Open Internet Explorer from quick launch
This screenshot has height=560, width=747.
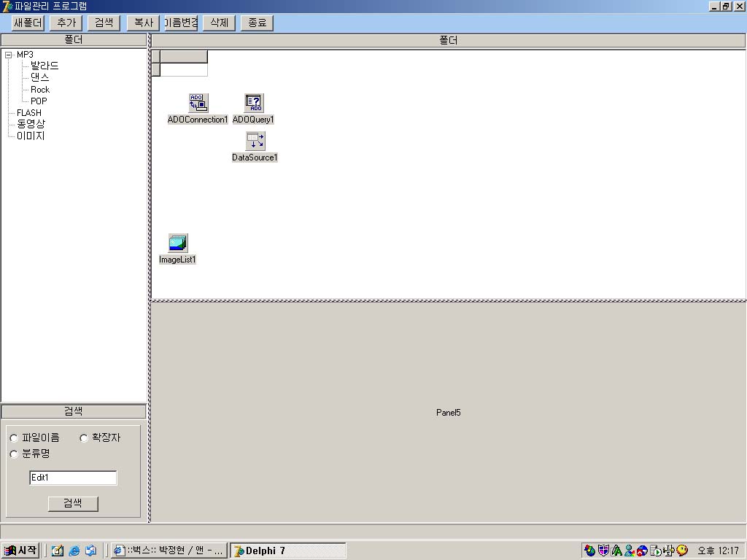(x=74, y=551)
